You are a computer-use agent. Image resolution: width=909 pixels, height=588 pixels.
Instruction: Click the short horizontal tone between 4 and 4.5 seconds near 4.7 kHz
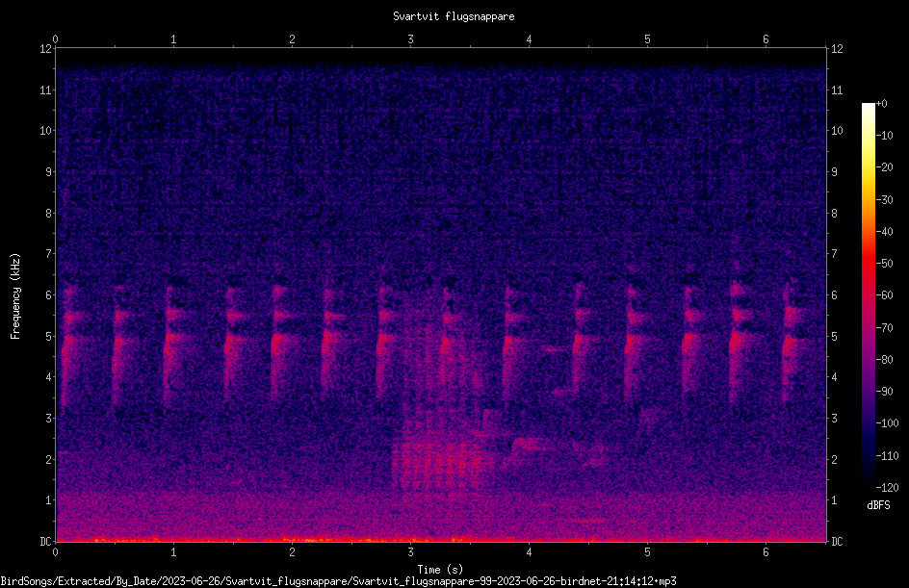point(556,349)
